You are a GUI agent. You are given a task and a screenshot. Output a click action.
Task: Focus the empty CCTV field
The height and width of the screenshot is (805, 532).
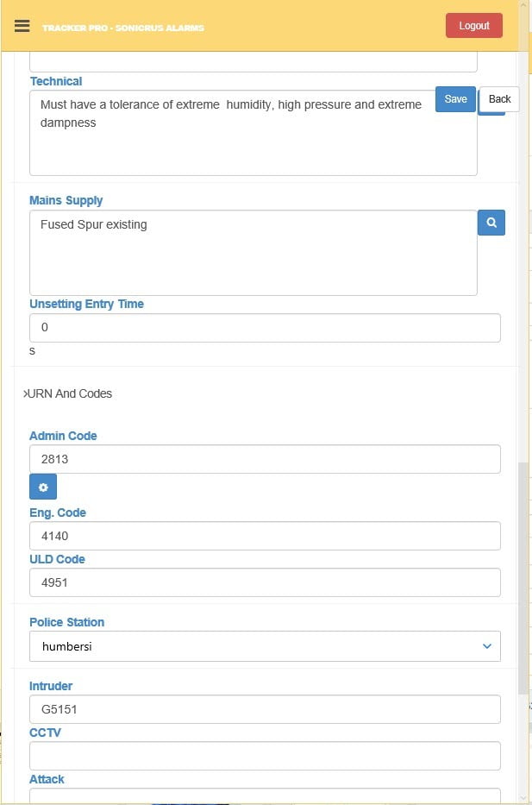(265, 756)
